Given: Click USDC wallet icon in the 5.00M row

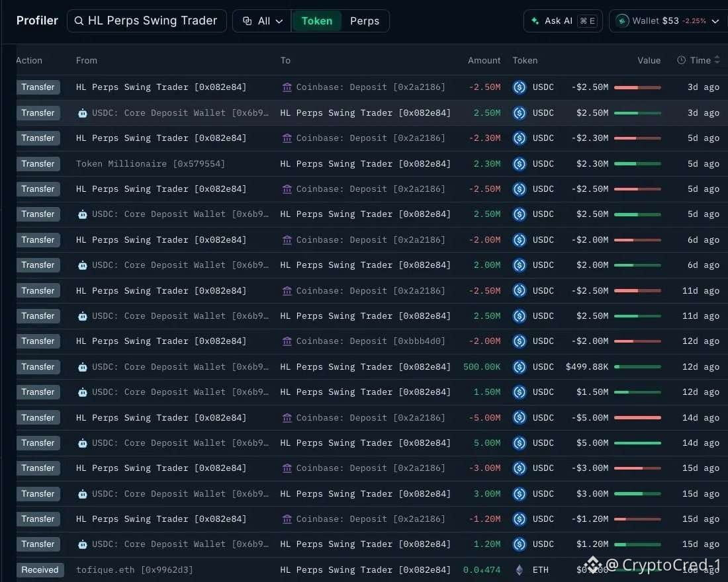Looking at the screenshot, I should [x=82, y=443].
